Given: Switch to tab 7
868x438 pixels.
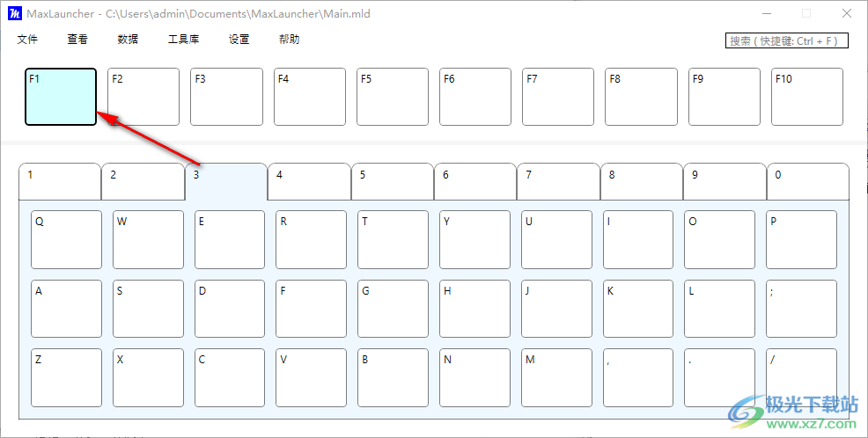Looking at the screenshot, I should [558, 181].
